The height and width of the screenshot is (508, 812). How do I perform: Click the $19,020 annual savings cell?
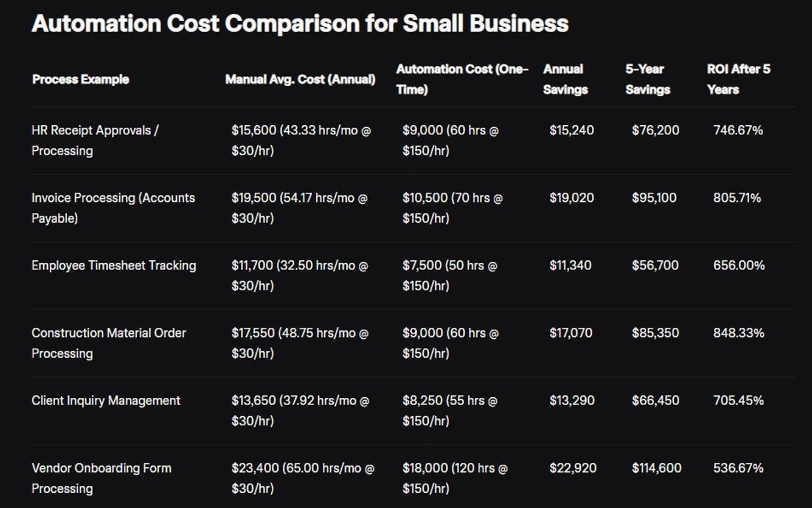pos(572,198)
